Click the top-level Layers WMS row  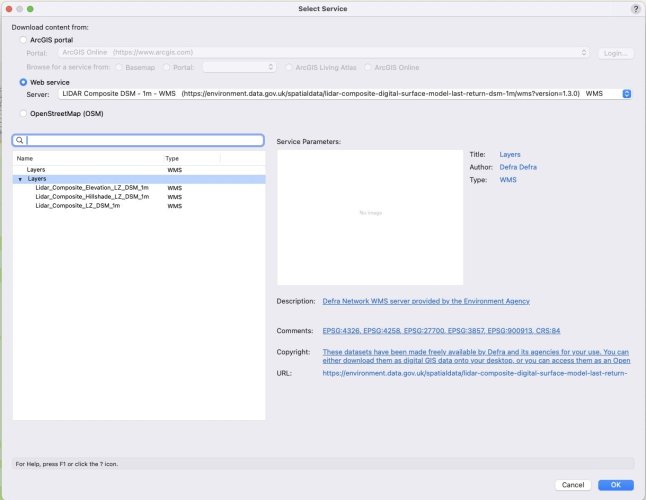[x=42, y=170]
